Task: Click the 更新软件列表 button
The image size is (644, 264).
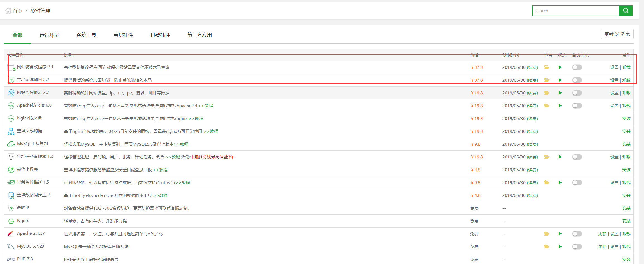Action: (x=617, y=34)
